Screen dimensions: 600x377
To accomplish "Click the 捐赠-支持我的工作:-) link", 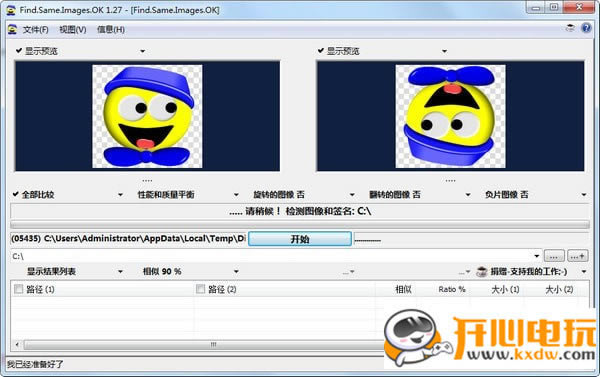I will (x=529, y=272).
